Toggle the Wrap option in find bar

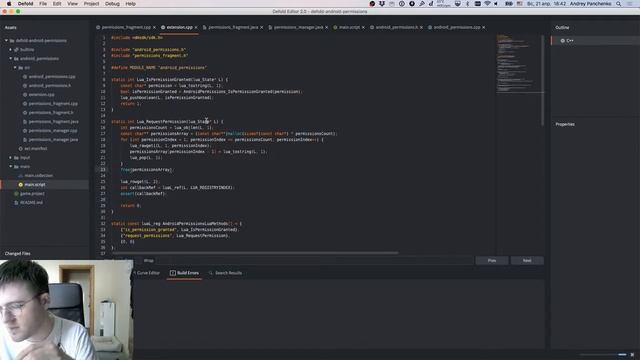(x=149, y=260)
